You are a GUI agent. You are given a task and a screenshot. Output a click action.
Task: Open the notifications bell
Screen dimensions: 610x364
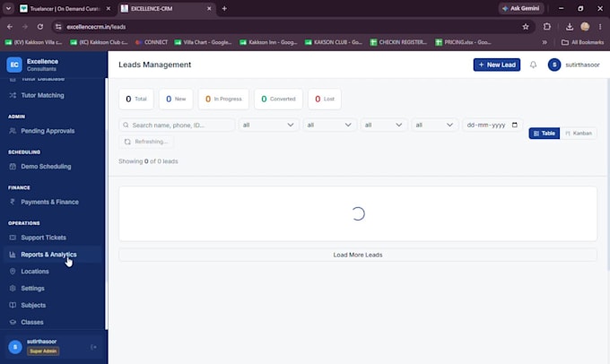[534, 65]
